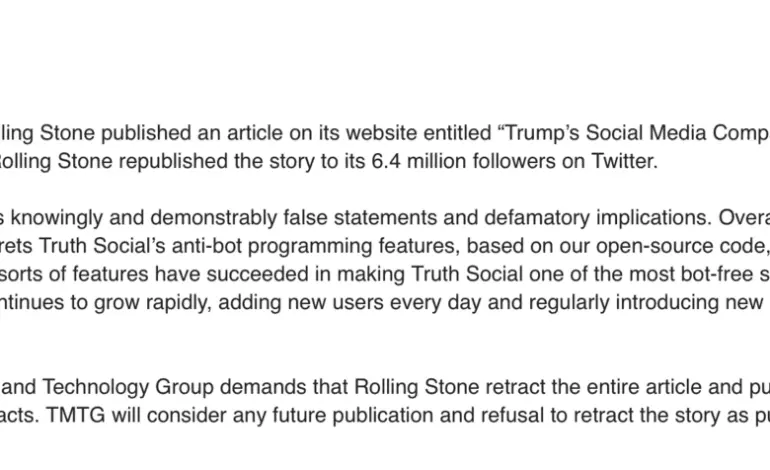Click the phrase "anti-bot programming features"

pos(316,246)
